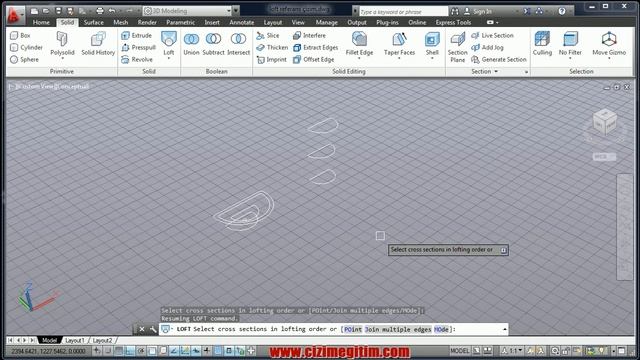Image resolution: width=640 pixels, height=360 pixels.
Task: Apply Intersect boolean operation
Action: tap(238, 43)
